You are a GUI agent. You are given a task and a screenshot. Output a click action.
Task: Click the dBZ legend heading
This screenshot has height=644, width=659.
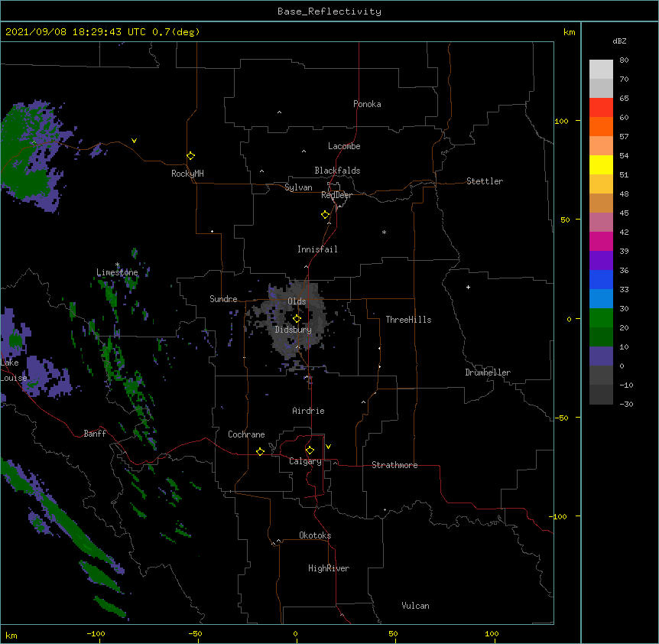[x=619, y=41]
